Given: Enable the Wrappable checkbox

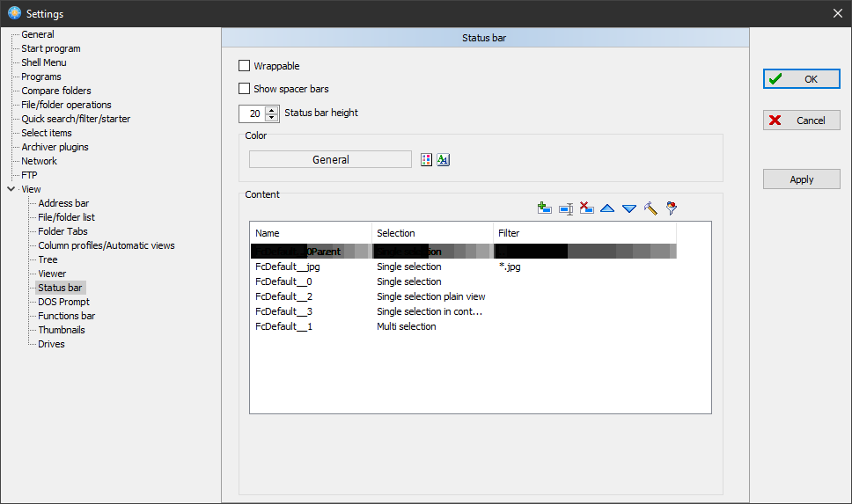Looking at the screenshot, I should [x=245, y=66].
